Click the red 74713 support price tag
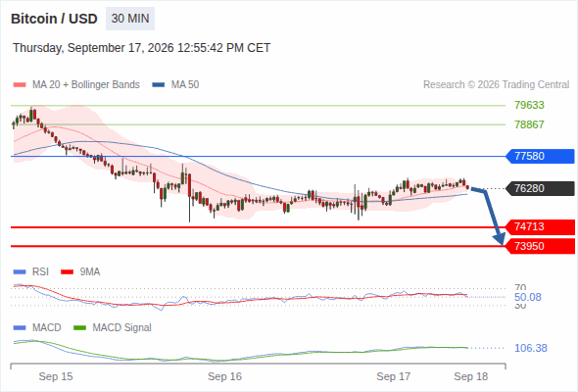 [540, 226]
